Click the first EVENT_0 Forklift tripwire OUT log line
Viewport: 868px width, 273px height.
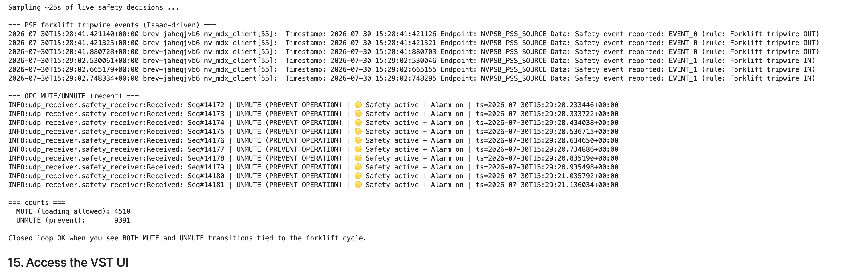(x=413, y=34)
